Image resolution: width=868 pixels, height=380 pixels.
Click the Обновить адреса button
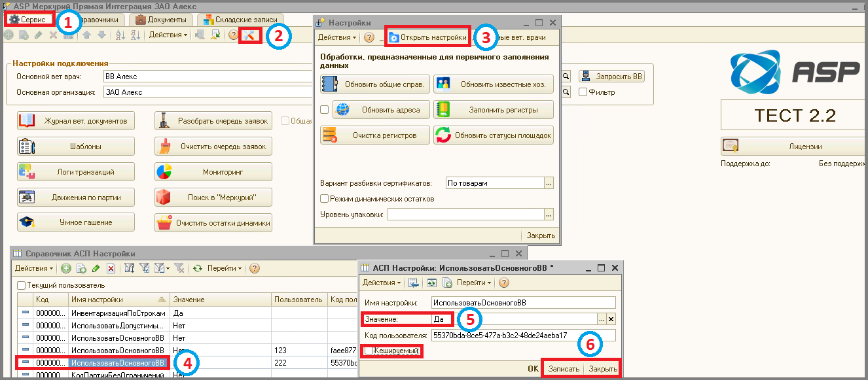coord(382,109)
